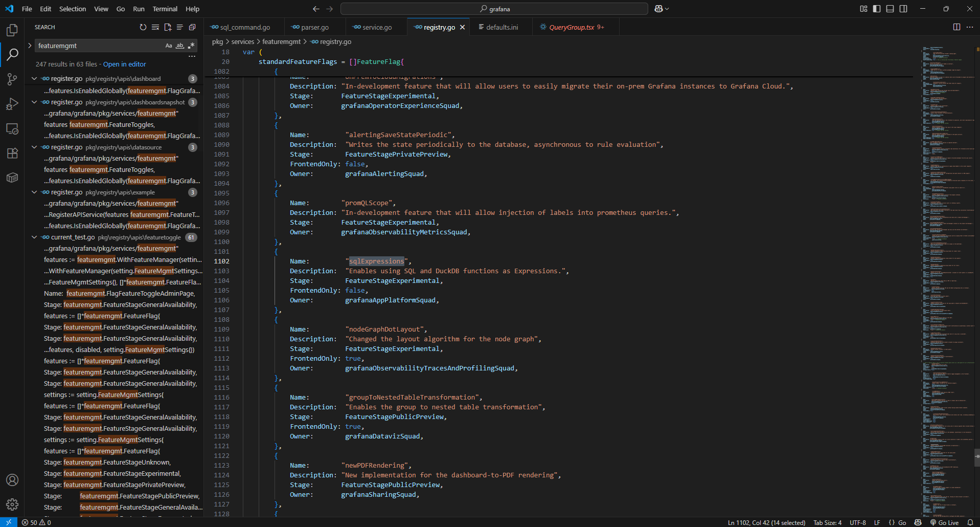
Task: Collapse register.go dashboardsnapshot results group
Action: tap(34, 102)
